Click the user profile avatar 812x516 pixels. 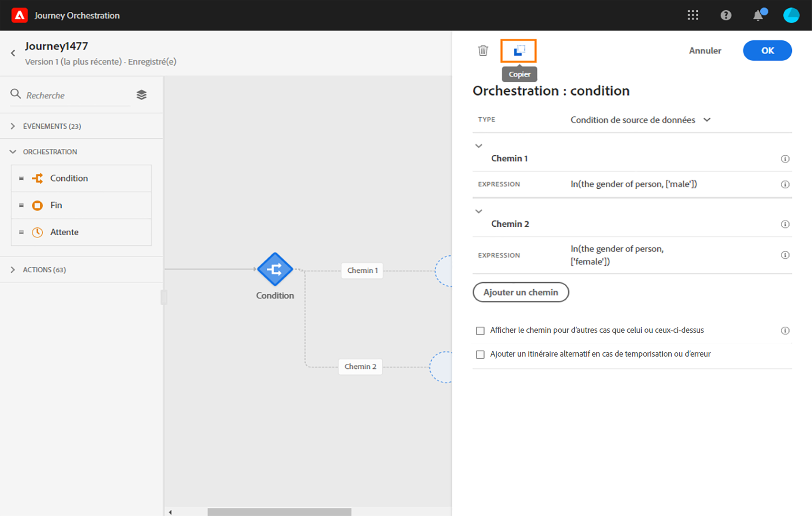791,15
